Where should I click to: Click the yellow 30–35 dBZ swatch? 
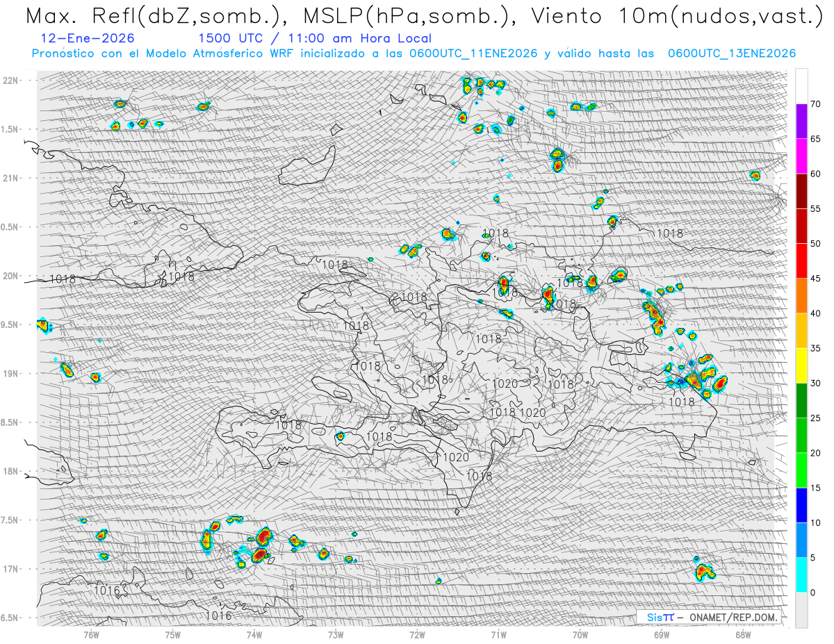click(801, 365)
